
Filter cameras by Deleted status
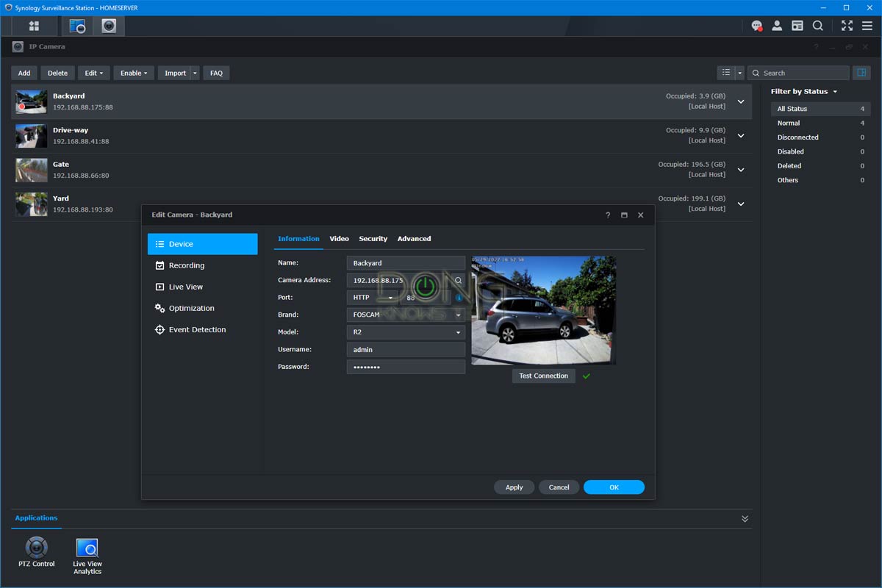click(x=821, y=166)
